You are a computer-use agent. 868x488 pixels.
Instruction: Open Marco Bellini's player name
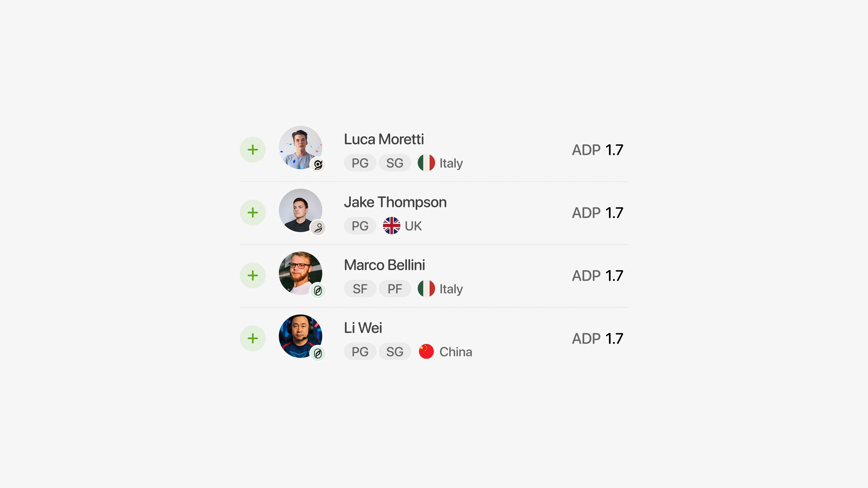(x=384, y=265)
